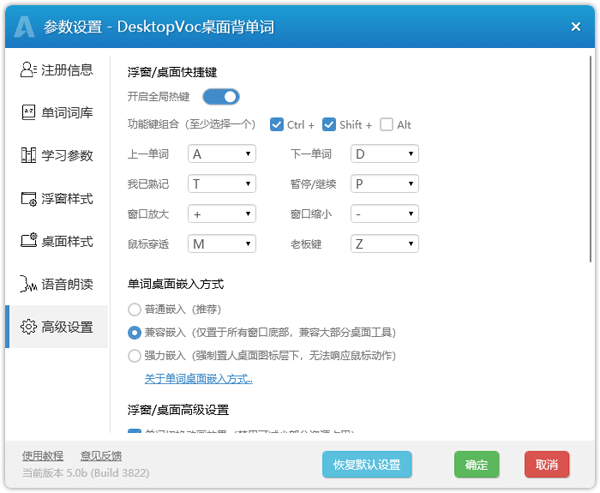
Task: Select the 强力嵌入 radio option
Action: pyautogui.click(x=134, y=356)
